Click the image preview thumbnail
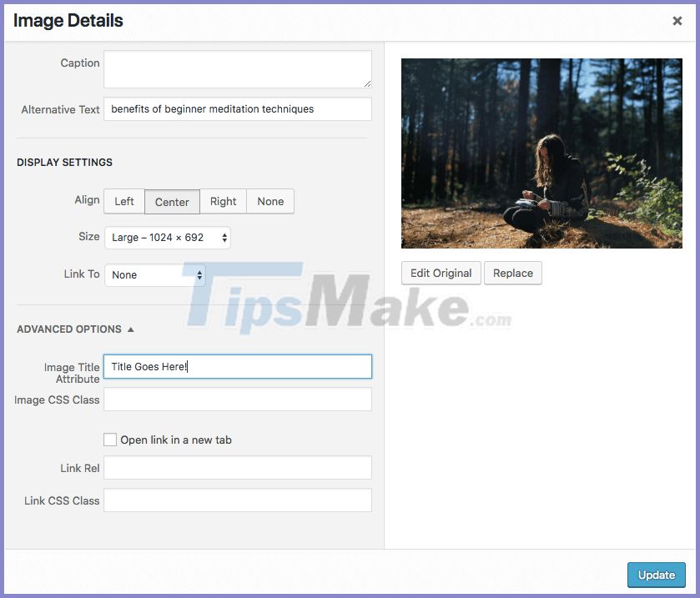Image resolution: width=700 pixels, height=598 pixels. [541, 153]
